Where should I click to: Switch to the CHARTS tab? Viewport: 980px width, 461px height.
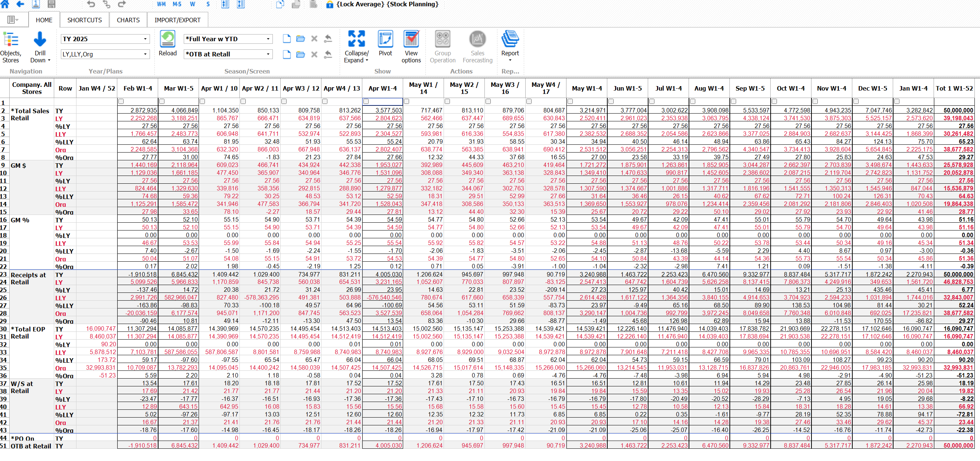point(128,20)
